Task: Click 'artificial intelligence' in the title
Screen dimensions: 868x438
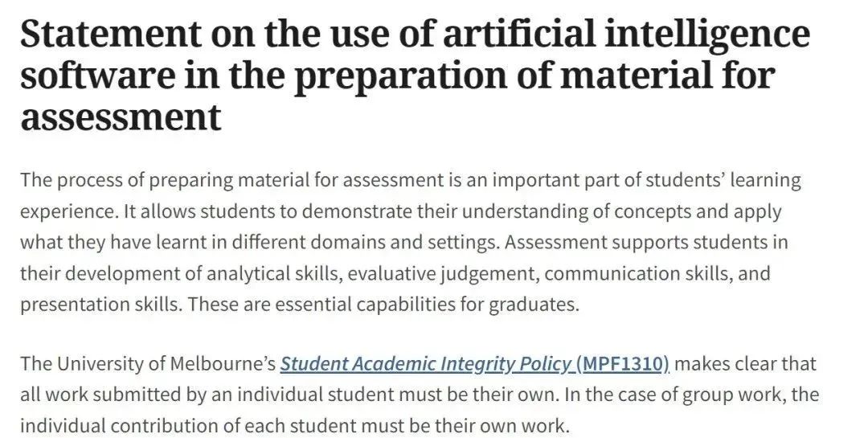Action: click(627, 34)
